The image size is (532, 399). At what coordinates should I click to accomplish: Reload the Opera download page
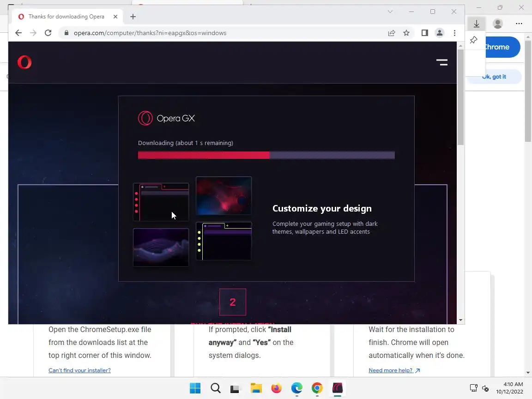click(x=48, y=33)
